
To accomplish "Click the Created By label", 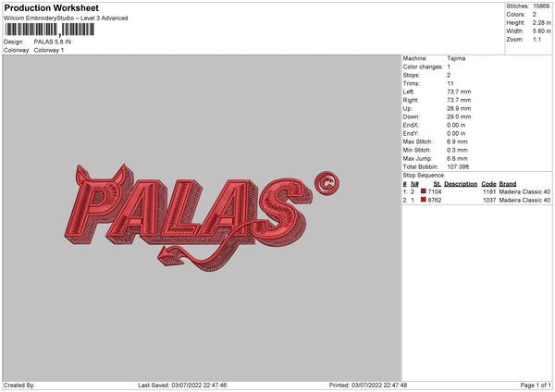I will [19, 385].
